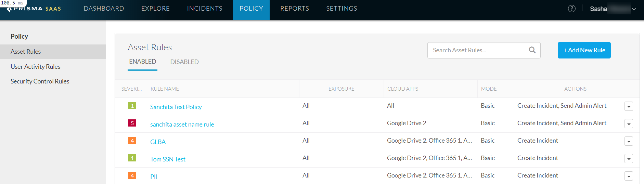Click severity 4 badge in GLBA row
Viewport: 644px width, 184px height.
coord(132,141)
